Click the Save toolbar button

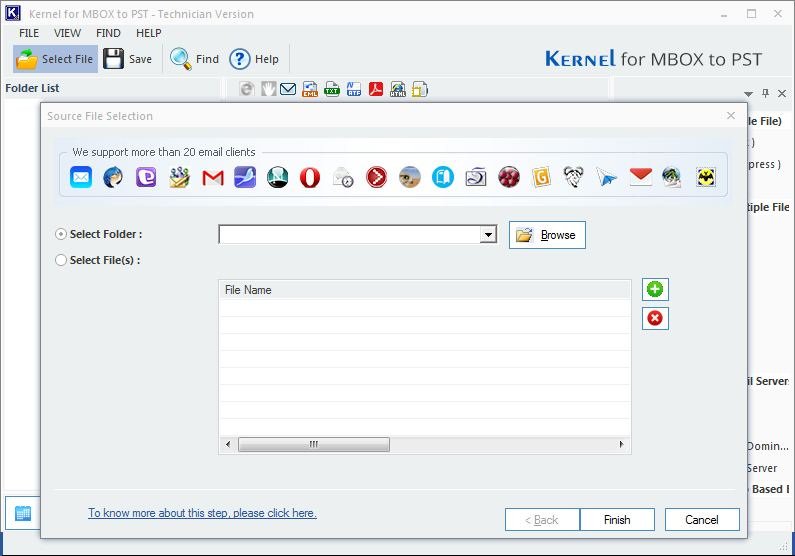(x=128, y=59)
